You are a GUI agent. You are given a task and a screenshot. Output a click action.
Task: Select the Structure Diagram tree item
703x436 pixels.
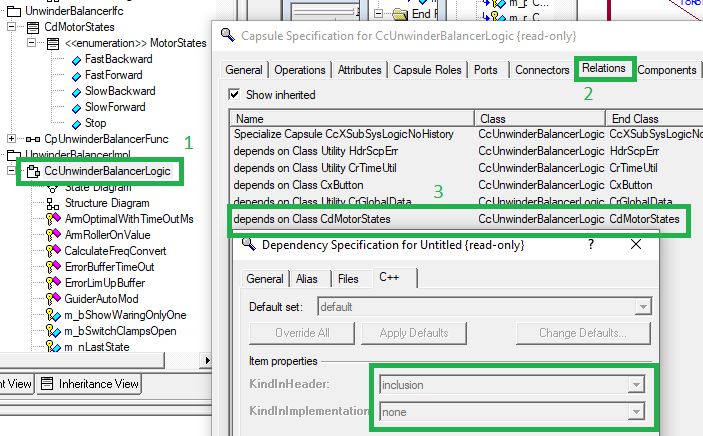tap(107, 203)
